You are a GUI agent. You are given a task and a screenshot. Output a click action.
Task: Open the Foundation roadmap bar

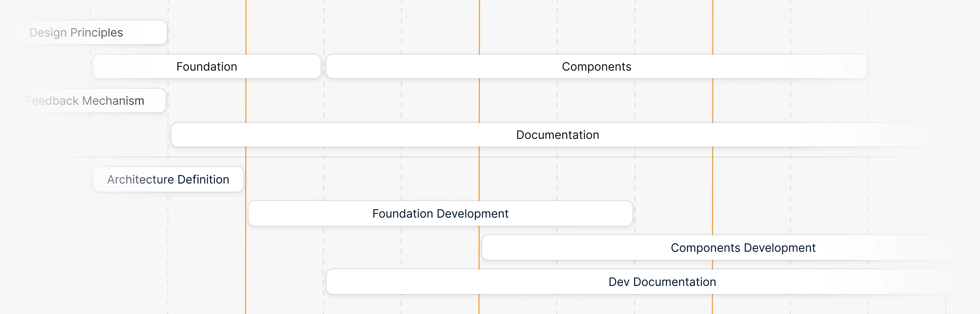(207, 66)
